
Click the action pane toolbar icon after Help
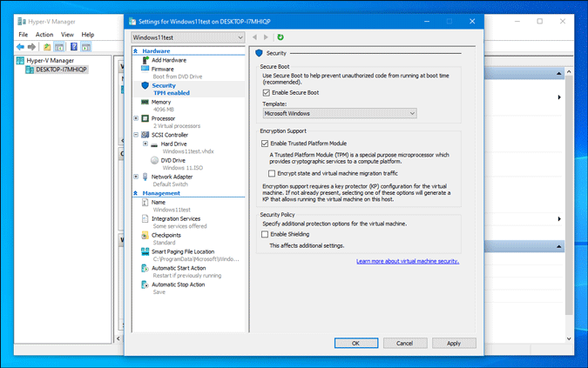pos(86,47)
